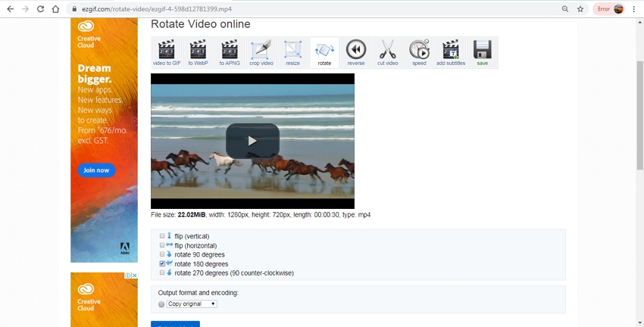
Task: Open the video to GIF tool
Action: (x=166, y=52)
